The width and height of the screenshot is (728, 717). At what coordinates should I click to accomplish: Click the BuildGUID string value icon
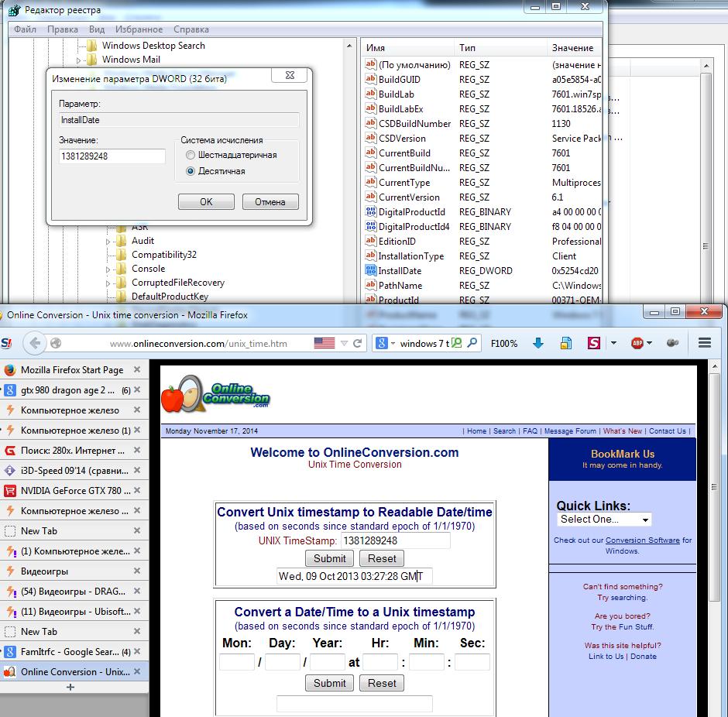pyautogui.click(x=370, y=79)
